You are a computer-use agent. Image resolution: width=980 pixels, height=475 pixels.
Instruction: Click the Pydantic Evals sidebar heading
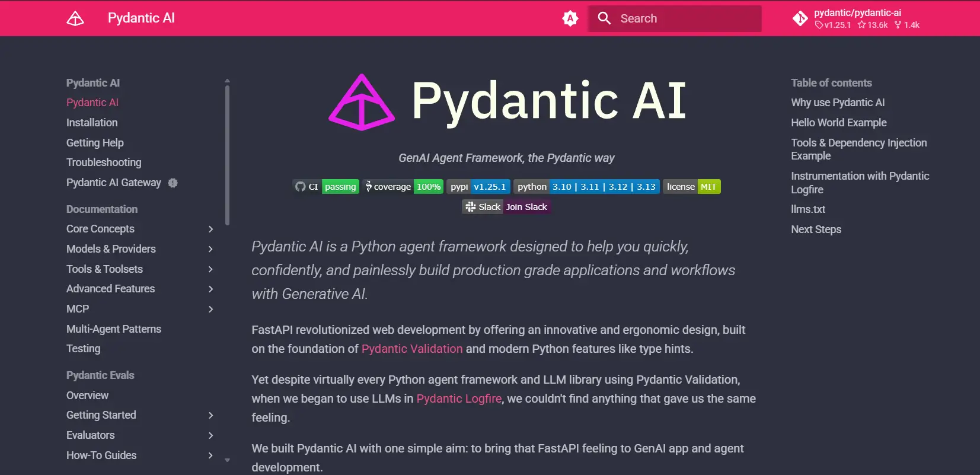click(x=100, y=375)
